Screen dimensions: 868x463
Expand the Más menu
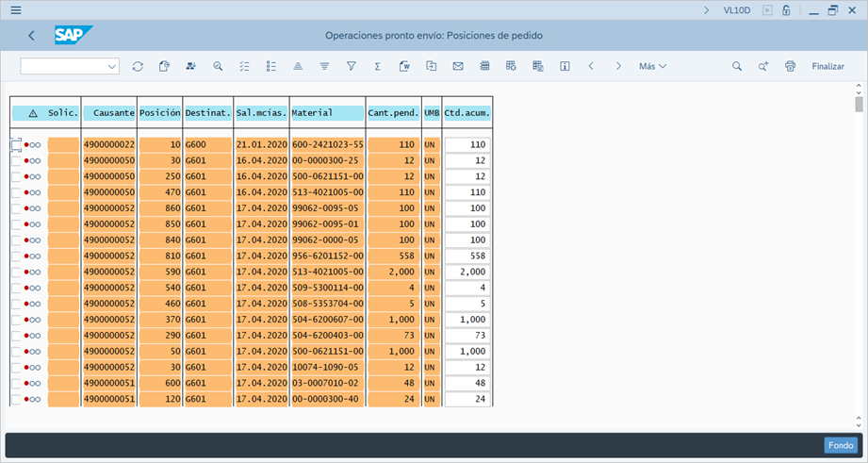pyautogui.click(x=652, y=67)
